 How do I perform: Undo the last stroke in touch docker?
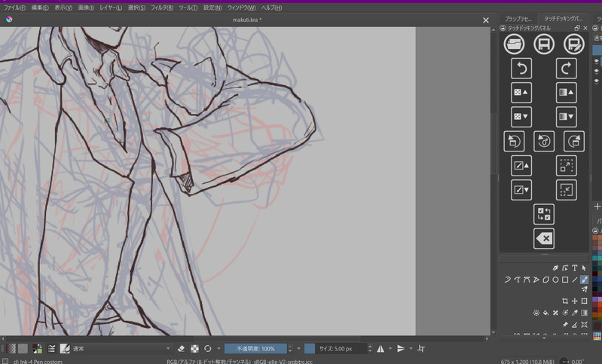pos(521,69)
